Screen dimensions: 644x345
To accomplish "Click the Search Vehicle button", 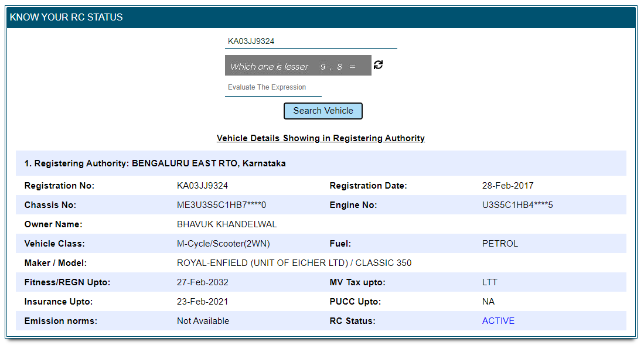I will (323, 111).
